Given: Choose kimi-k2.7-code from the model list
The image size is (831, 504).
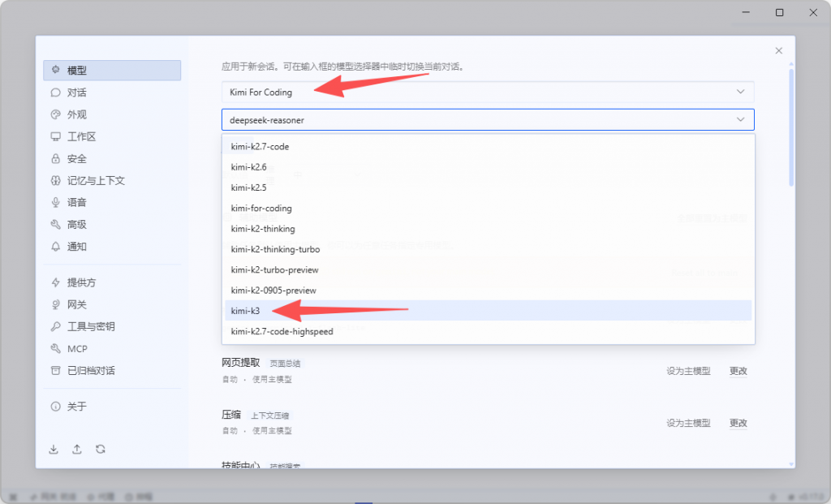Looking at the screenshot, I should [488, 147].
